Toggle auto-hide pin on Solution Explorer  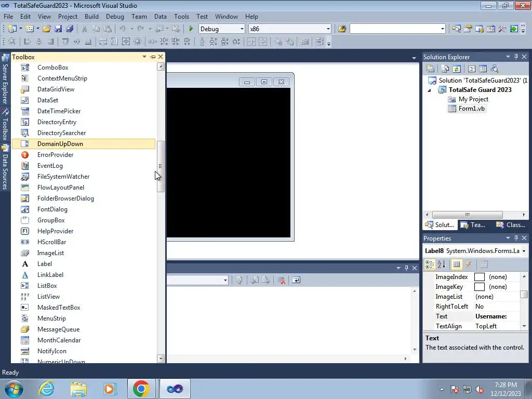(x=516, y=57)
